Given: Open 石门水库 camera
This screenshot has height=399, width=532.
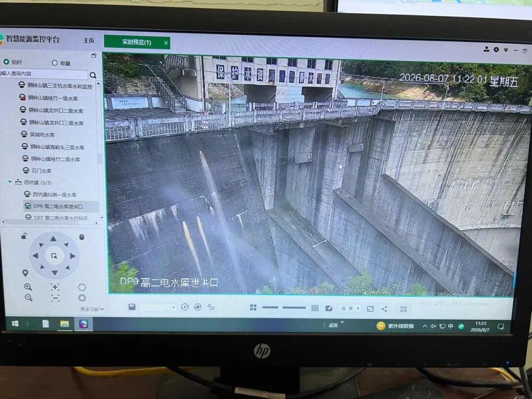Looking at the screenshot, I should coord(37,170).
